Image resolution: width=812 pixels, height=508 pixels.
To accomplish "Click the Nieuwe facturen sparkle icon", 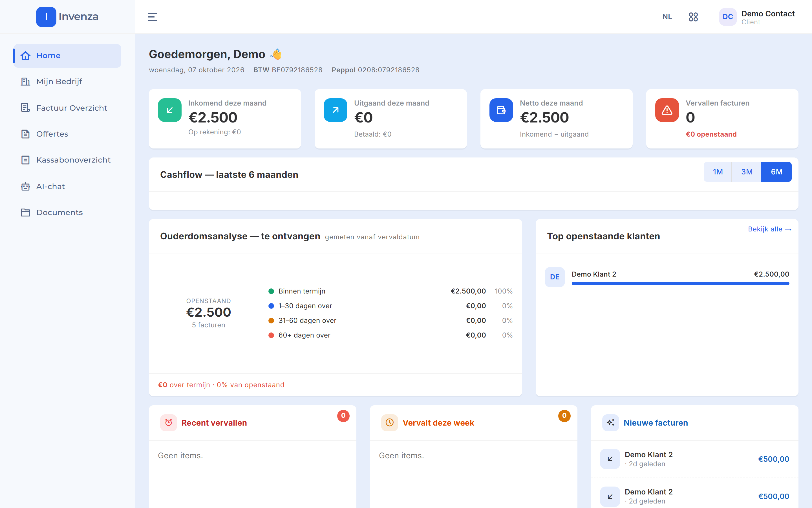I will (x=611, y=423).
